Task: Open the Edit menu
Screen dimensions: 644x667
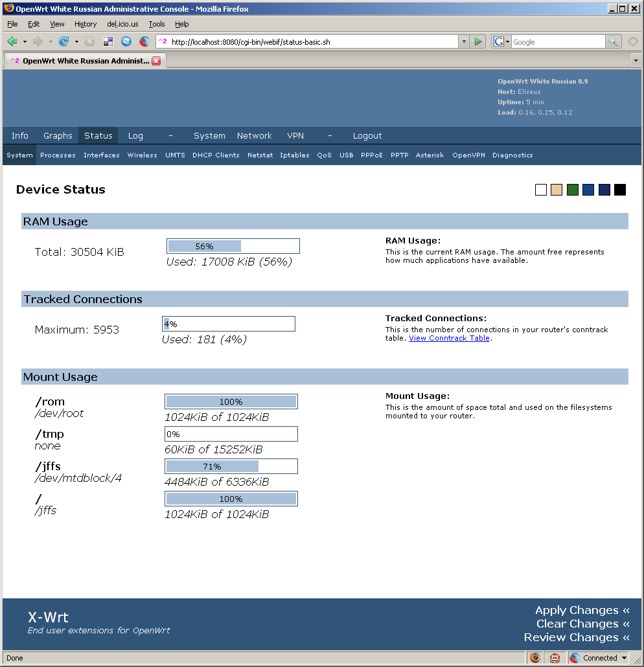Action: [x=34, y=24]
